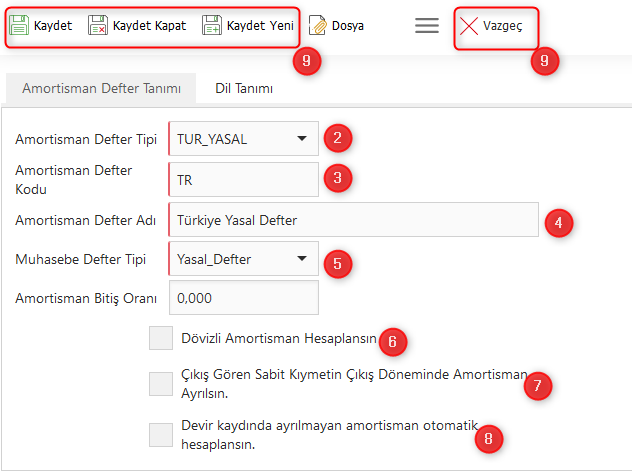Open the Muhasebe Defter Tipi dropdown

pyautogui.click(x=301, y=260)
